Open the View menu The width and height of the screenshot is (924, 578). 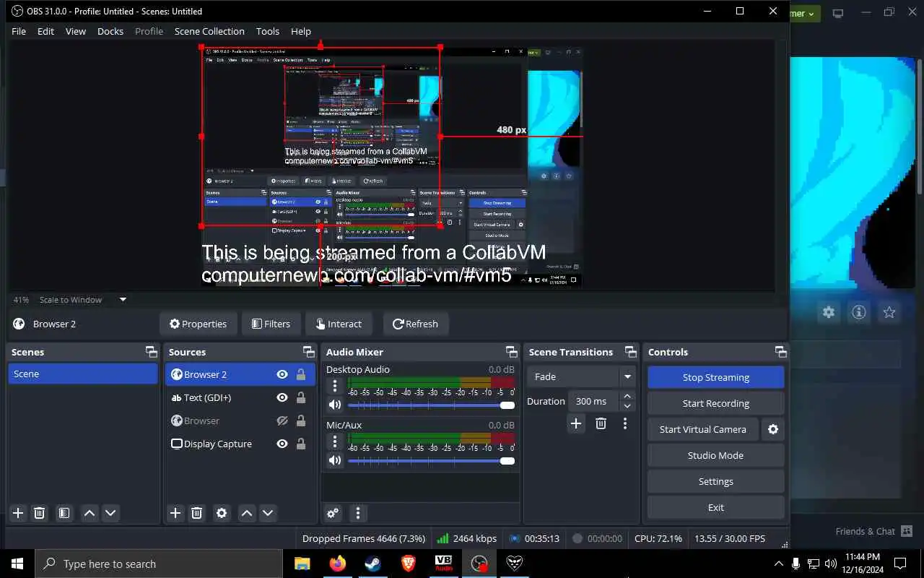pos(76,31)
